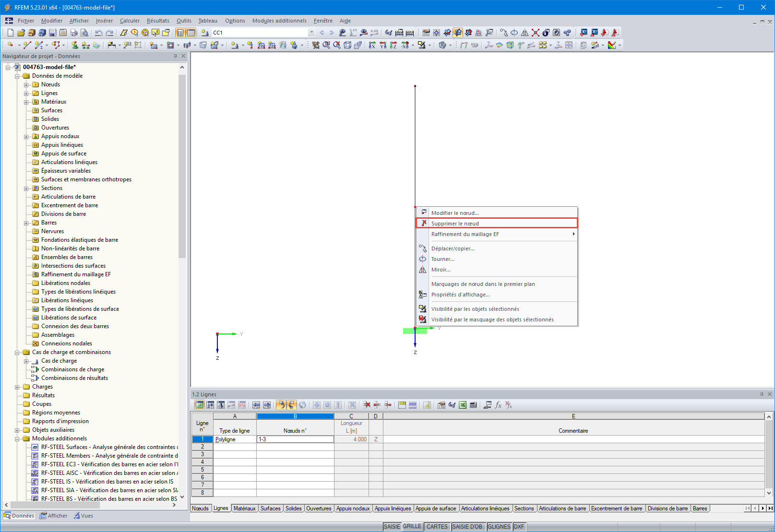Open the fx formula editor in table toolbar
Viewport: 775px width, 532px height.
[x=498, y=405]
